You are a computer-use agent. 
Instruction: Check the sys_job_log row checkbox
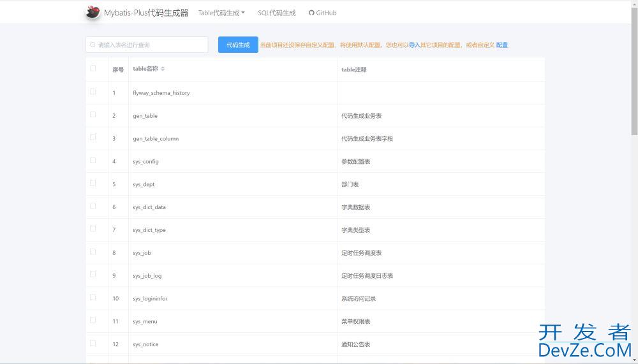pos(93,275)
